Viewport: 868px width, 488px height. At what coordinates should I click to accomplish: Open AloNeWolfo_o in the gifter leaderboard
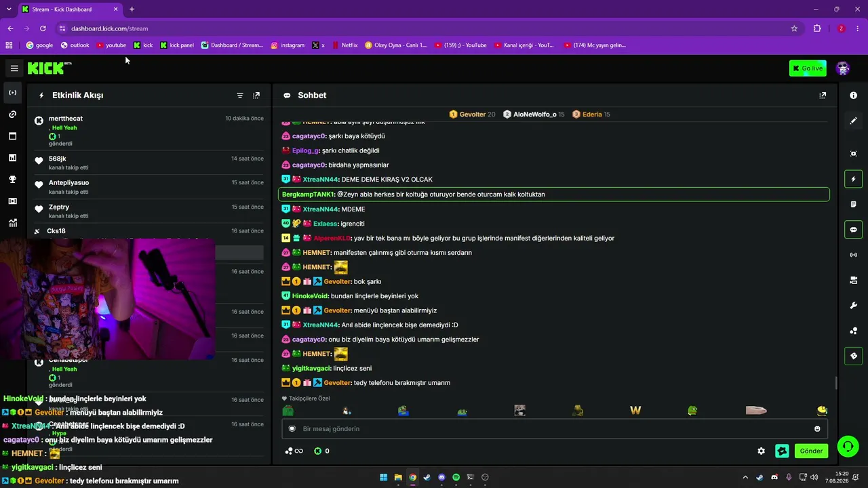tap(534, 115)
